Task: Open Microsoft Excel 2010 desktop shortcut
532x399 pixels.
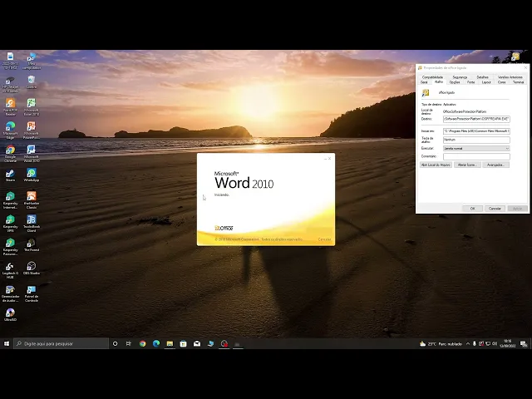Action: pyautogui.click(x=32, y=107)
